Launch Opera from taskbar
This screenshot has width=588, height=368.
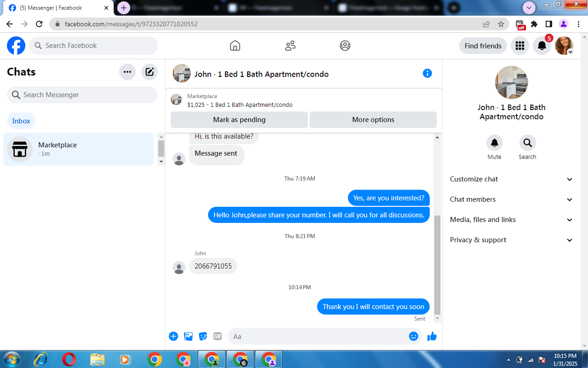pos(69,359)
